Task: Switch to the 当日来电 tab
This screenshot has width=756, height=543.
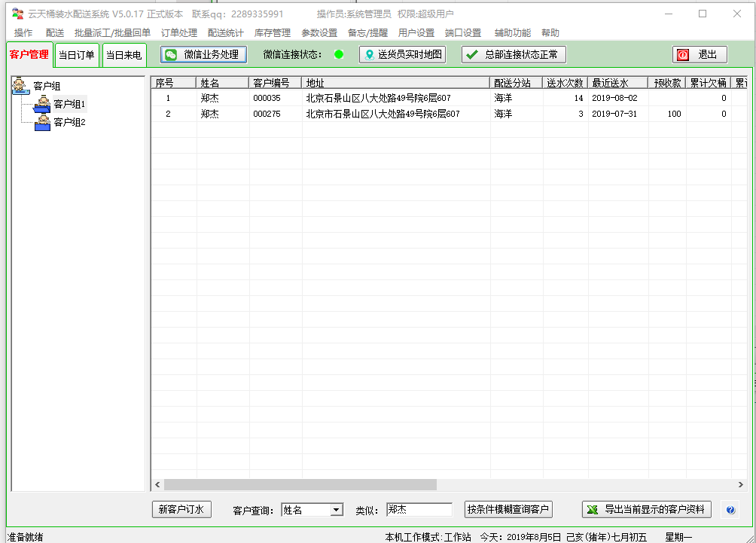Action: click(123, 55)
